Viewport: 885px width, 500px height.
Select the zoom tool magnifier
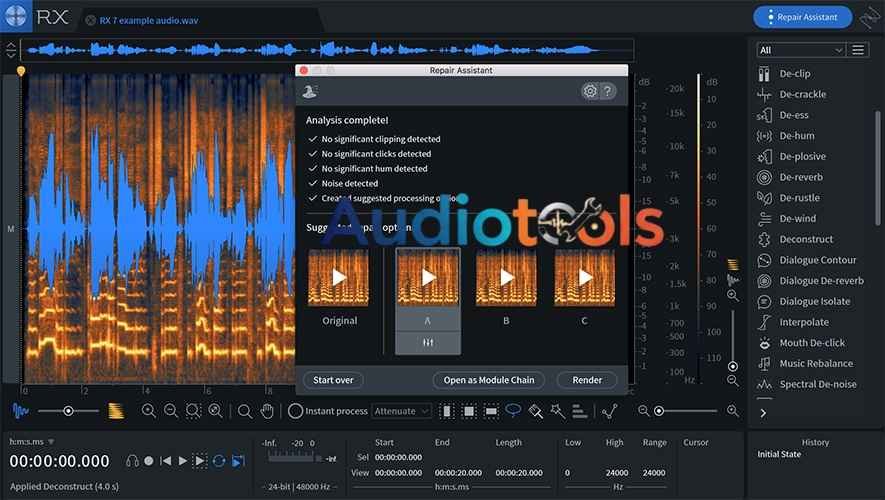[x=244, y=411]
